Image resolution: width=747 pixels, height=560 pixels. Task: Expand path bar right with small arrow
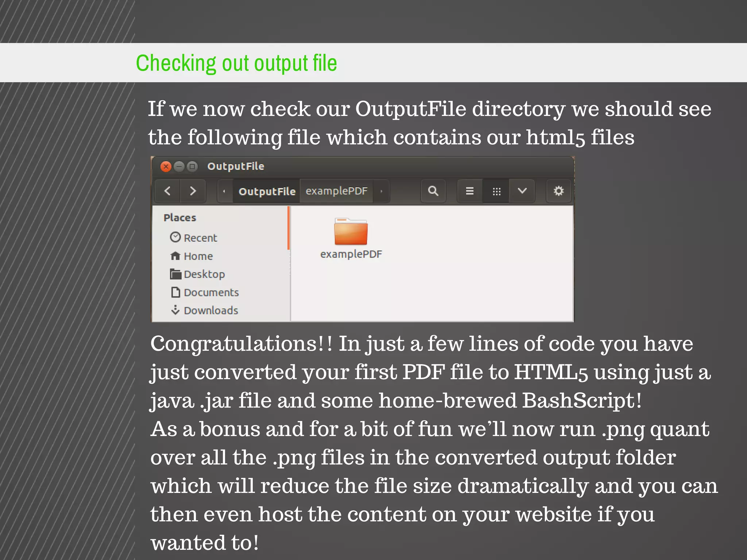[381, 191]
